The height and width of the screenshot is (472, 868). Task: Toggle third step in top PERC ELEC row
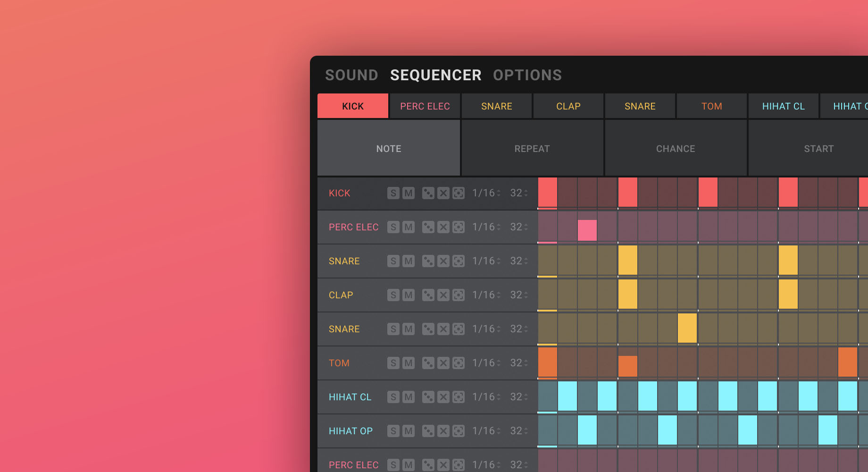tap(587, 226)
